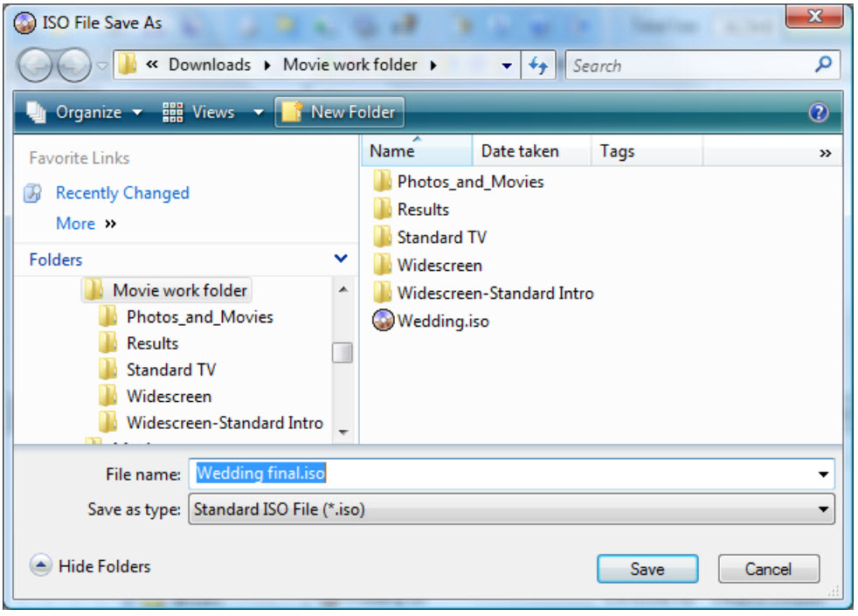The width and height of the screenshot is (858, 616).
Task: Click the Save button
Action: (x=647, y=569)
